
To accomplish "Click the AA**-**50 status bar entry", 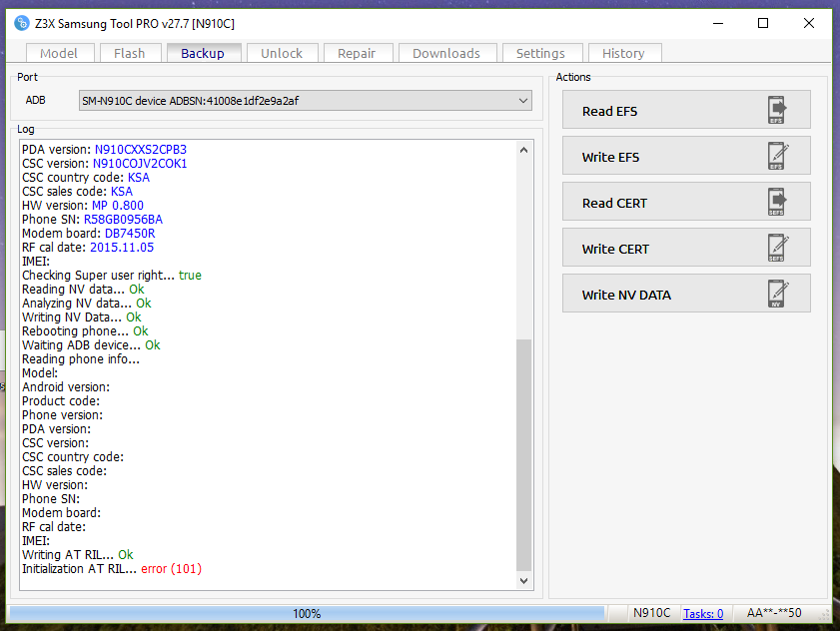I will coord(774,613).
